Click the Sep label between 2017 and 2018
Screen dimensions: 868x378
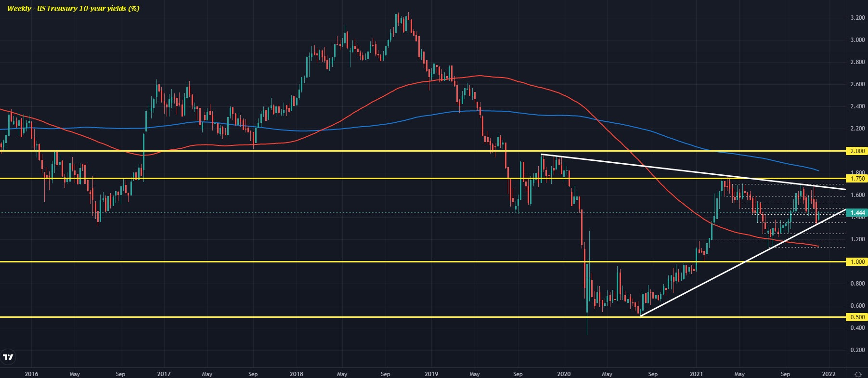point(253,374)
